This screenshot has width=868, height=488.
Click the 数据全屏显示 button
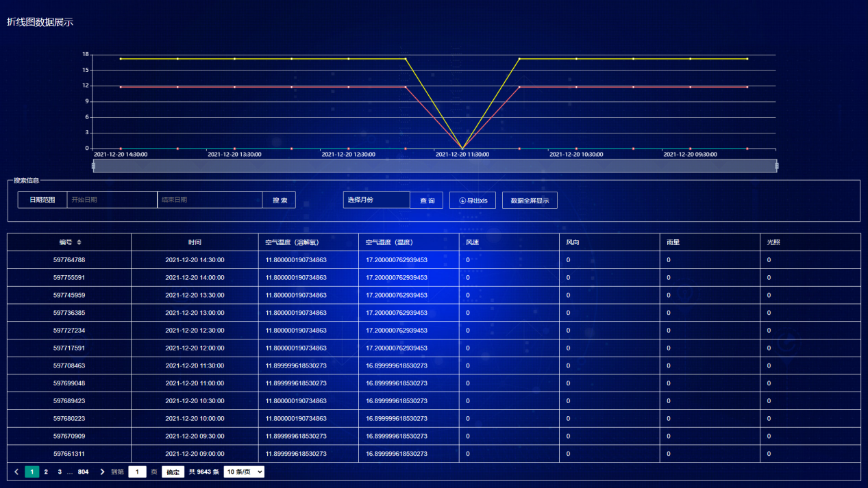pos(530,201)
